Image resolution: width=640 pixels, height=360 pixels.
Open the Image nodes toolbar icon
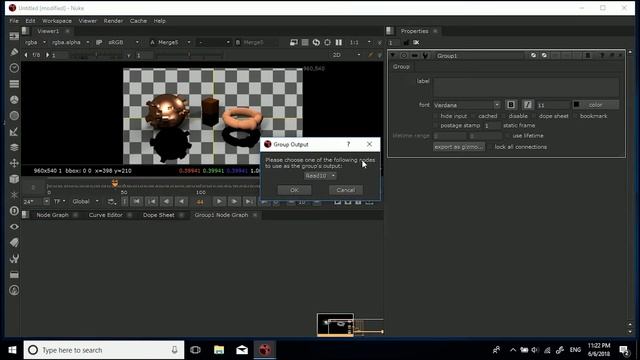[14, 36]
